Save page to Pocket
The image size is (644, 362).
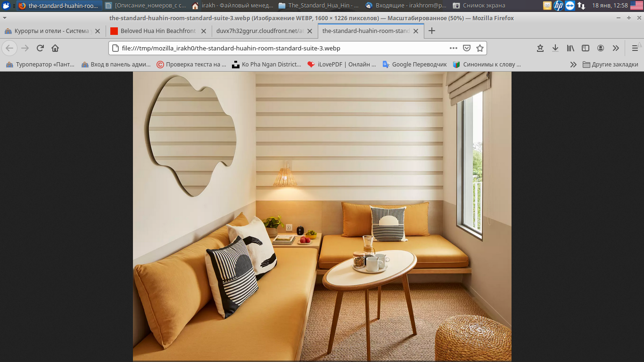coord(467,48)
